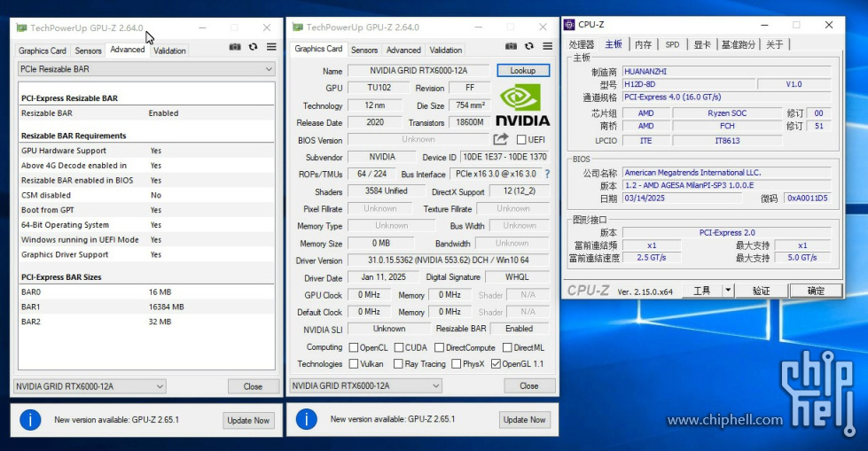
Task: Open Sensors tab in middle GPU-Z window
Action: [x=364, y=50]
